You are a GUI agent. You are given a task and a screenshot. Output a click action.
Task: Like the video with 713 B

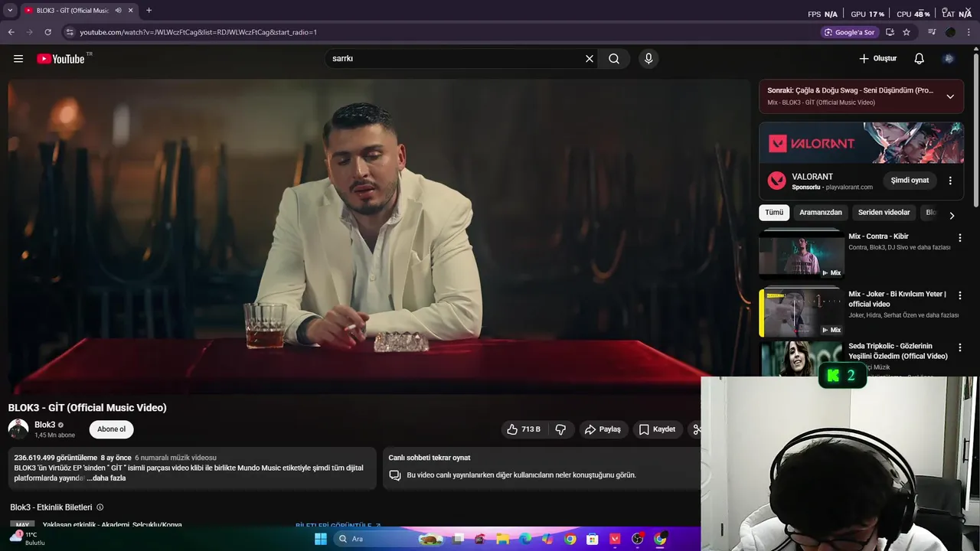524,429
